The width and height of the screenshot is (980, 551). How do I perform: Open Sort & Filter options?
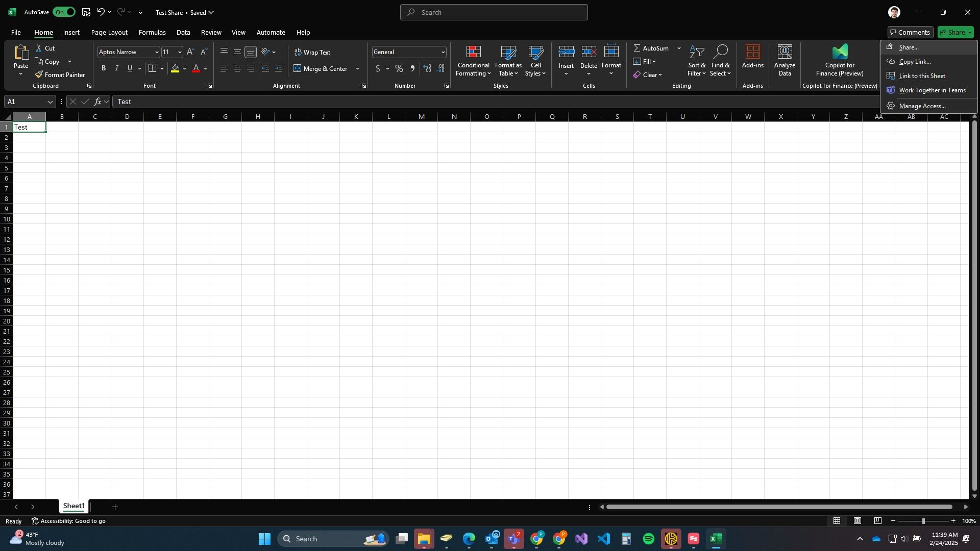point(697,61)
